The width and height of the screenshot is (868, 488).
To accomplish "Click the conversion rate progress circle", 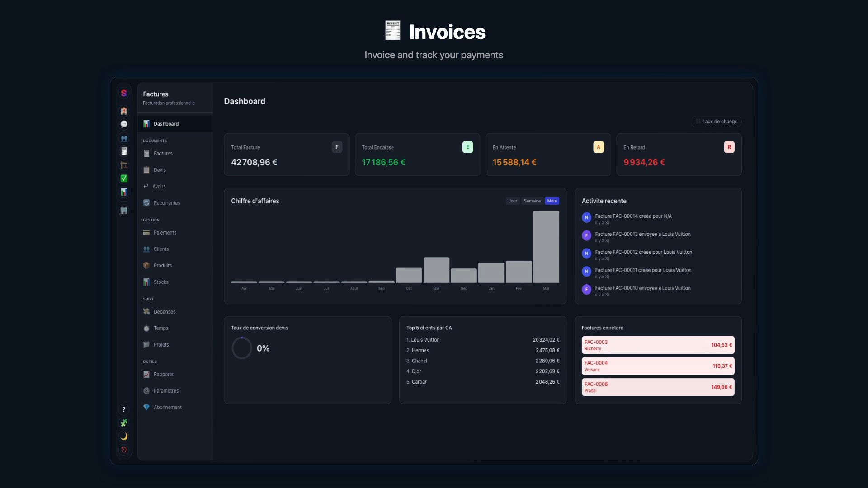I will click(x=242, y=348).
